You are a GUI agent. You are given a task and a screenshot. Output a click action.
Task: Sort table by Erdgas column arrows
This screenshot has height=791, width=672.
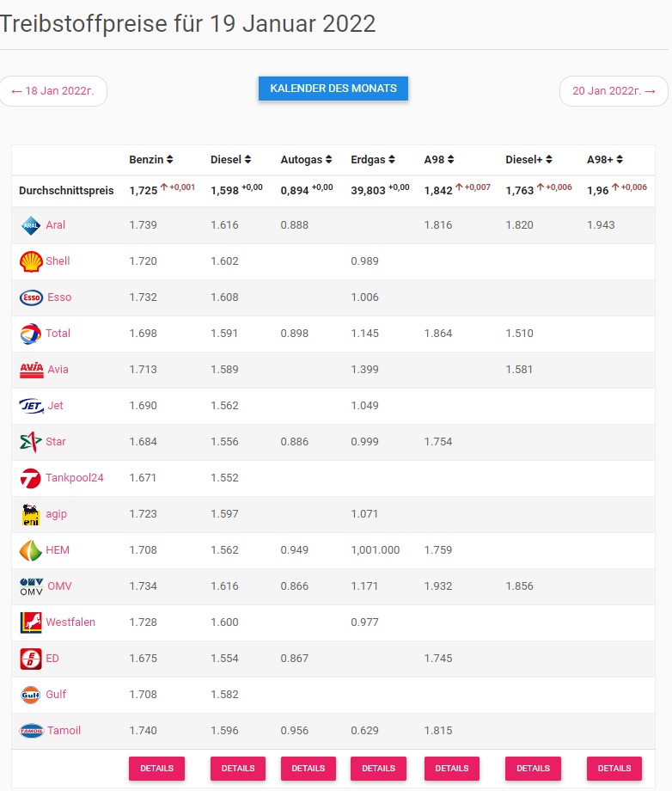point(392,159)
